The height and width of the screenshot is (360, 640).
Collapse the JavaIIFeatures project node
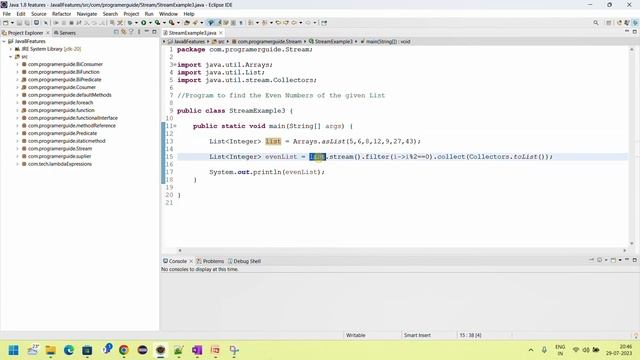[x=4, y=41]
